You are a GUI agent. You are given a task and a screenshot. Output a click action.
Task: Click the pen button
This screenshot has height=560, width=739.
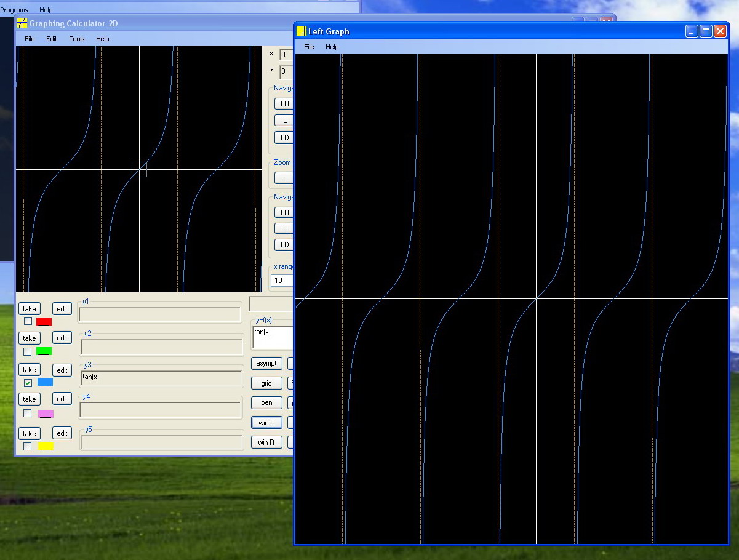pos(266,402)
